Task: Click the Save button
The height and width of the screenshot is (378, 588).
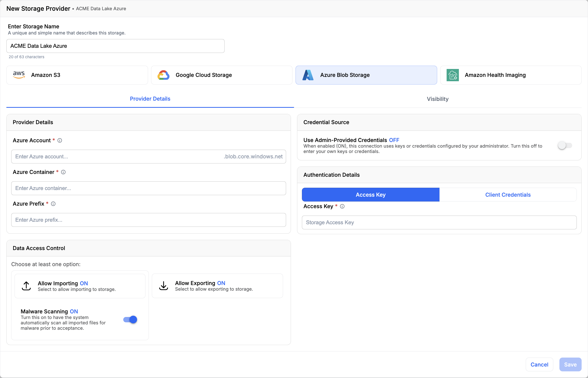Action: (x=570, y=364)
